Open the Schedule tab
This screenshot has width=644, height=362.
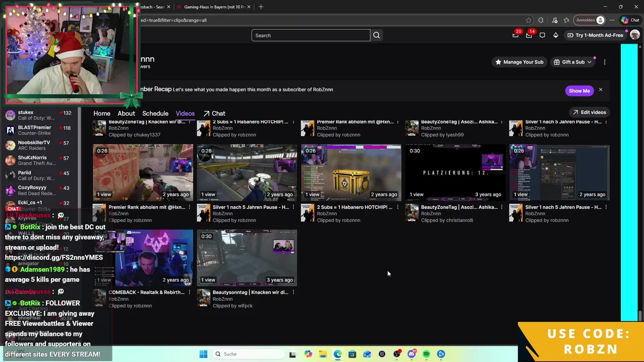pos(155,114)
